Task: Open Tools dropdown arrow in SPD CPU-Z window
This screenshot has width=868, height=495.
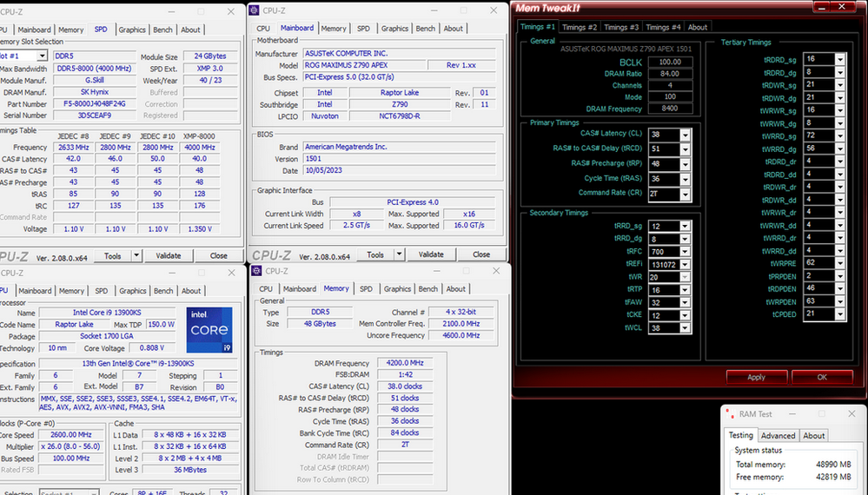Action: click(x=136, y=255)
